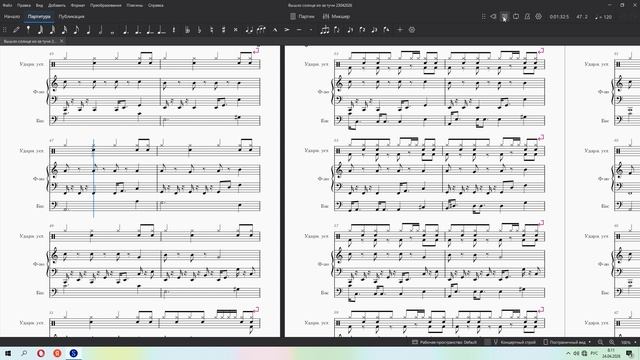640x360 pixels.
Task: Open the tempo 120 control
Action: coord(604,17)
